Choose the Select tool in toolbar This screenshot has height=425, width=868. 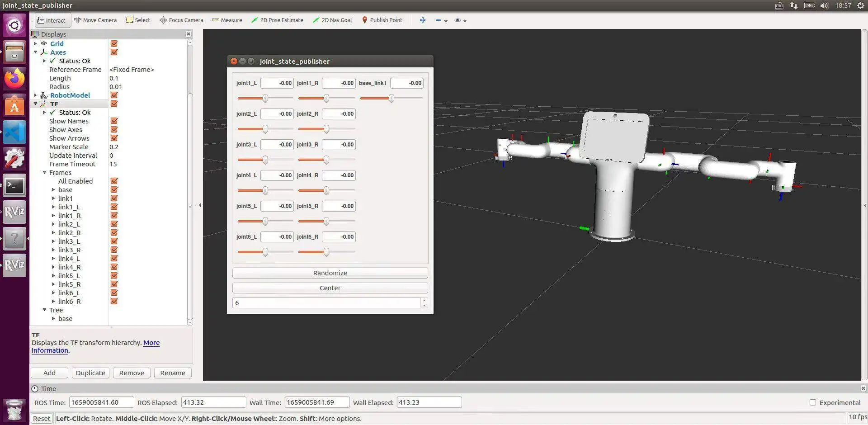[138, 20]
